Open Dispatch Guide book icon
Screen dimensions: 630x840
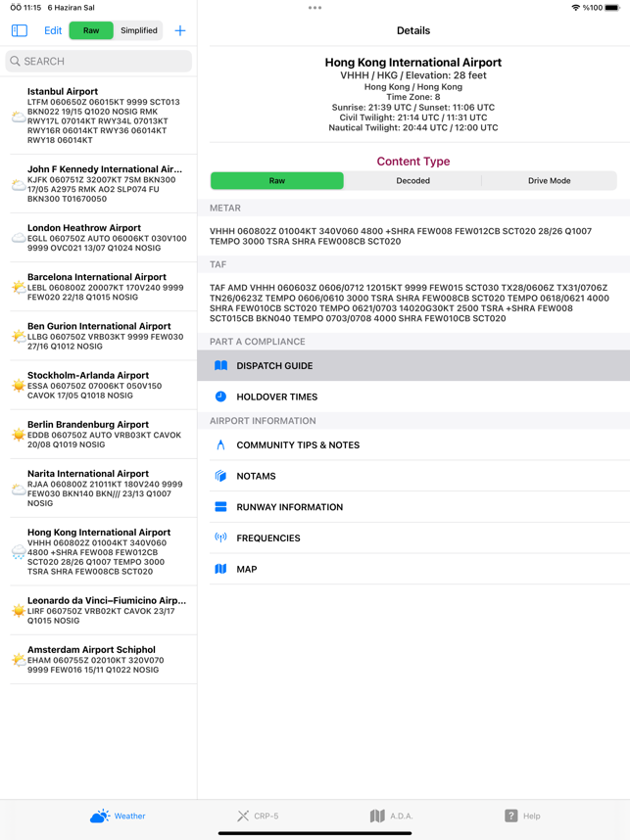coord(220,365)
